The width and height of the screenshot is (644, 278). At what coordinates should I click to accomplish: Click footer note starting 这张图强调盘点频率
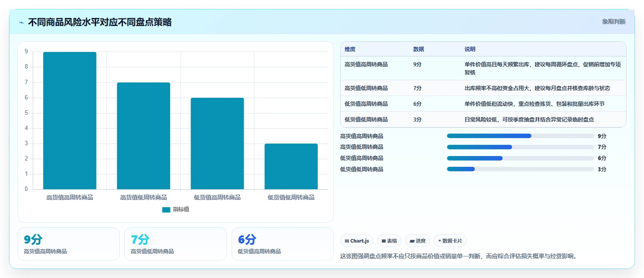(458, 256)
